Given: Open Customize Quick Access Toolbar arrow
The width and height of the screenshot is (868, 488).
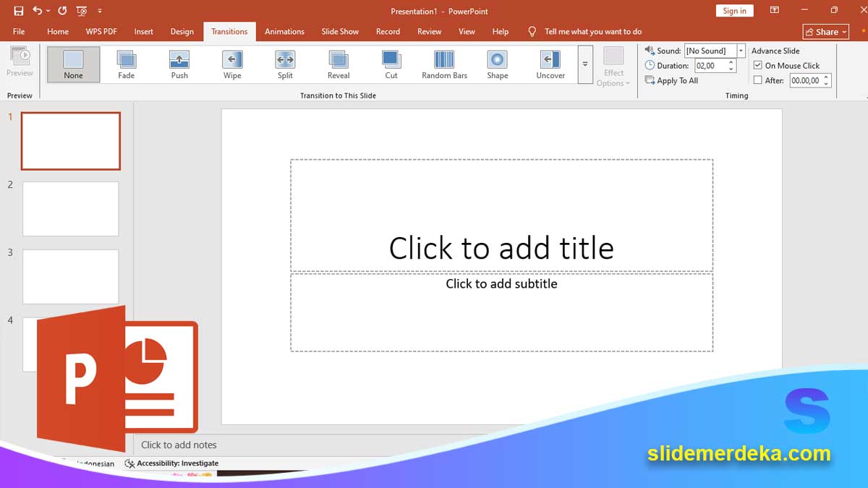Looking at the screenshot, I should coord(100,12).
